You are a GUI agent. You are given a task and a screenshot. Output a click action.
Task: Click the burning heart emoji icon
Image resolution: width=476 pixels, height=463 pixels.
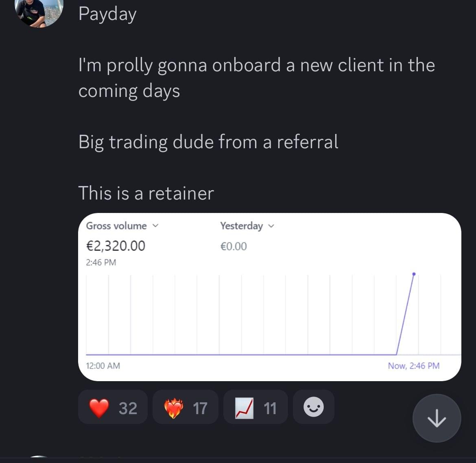pyautogui.click(x=173, y=408)
